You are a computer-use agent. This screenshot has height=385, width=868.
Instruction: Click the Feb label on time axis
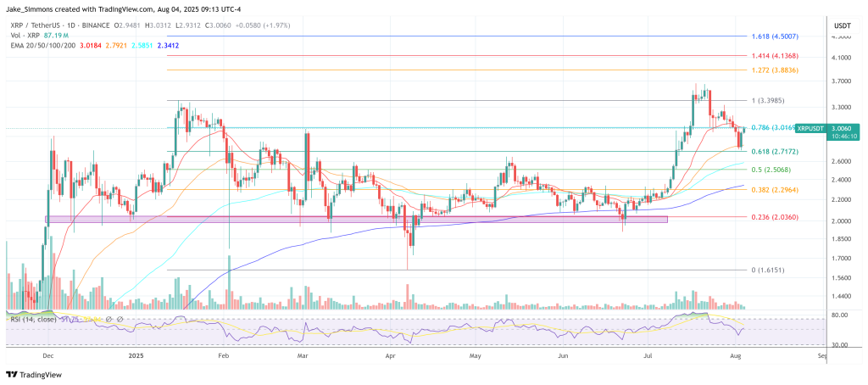pyautogui.click(x=224, y=358)
